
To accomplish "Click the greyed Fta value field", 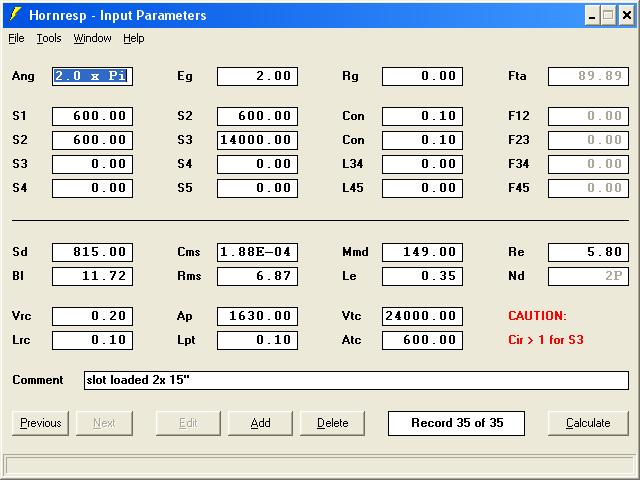I will click(588, 76).
